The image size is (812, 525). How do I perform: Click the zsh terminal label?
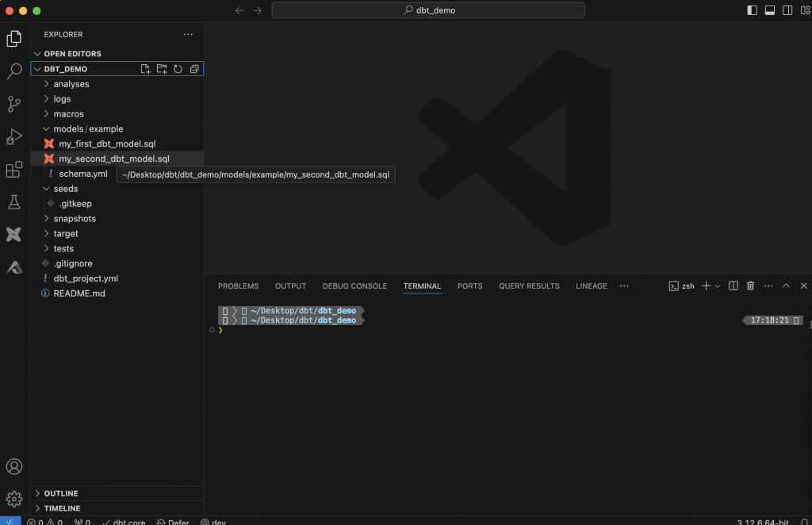(681, 285)
